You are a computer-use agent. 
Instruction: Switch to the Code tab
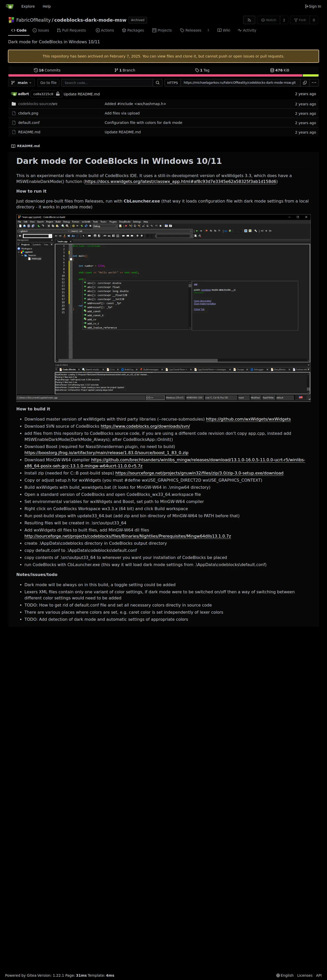19,31
